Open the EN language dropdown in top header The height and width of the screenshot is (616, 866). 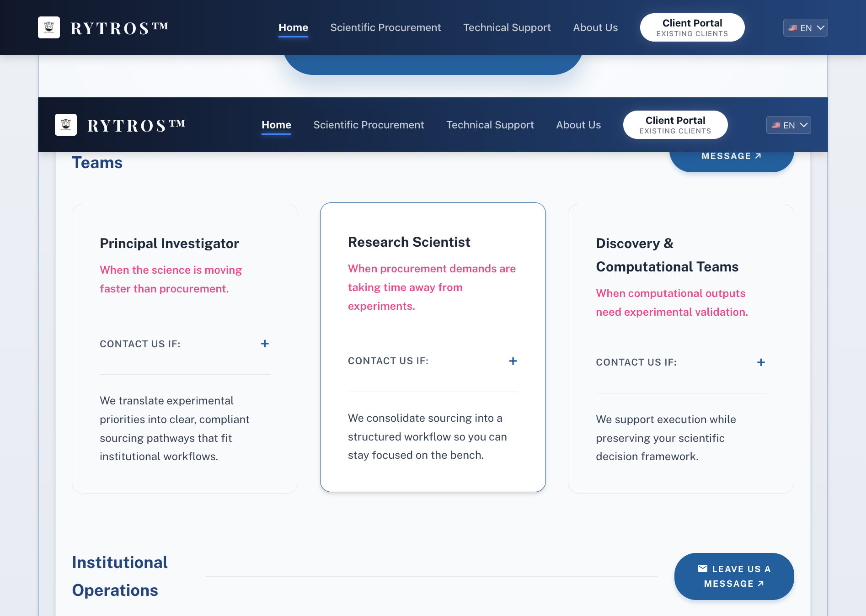[x=805, y=27]
